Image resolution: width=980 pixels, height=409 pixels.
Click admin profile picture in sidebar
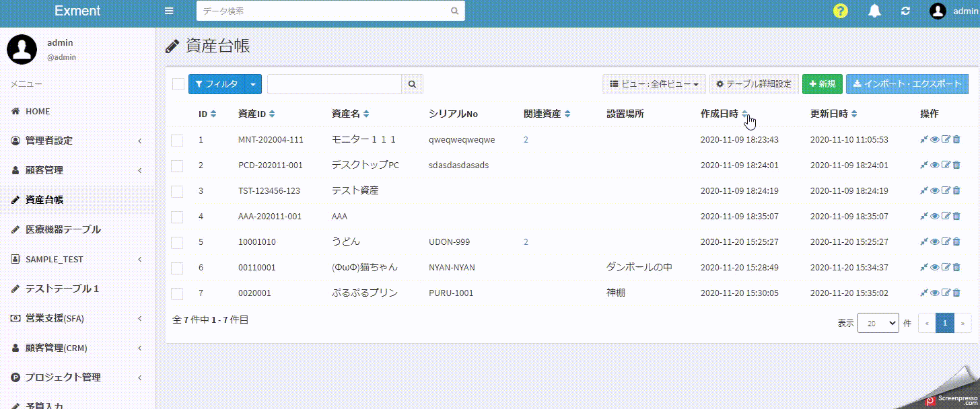coord(22,49)
